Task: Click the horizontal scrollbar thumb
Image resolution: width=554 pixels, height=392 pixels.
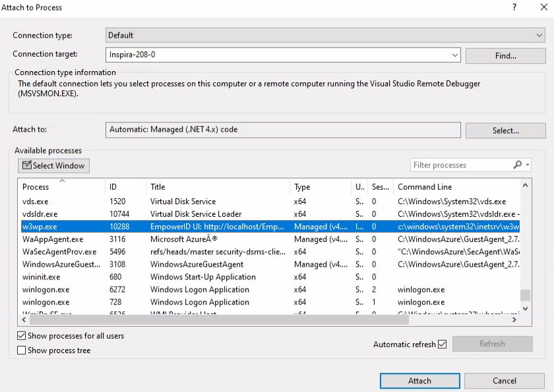Action: [219, 320]
